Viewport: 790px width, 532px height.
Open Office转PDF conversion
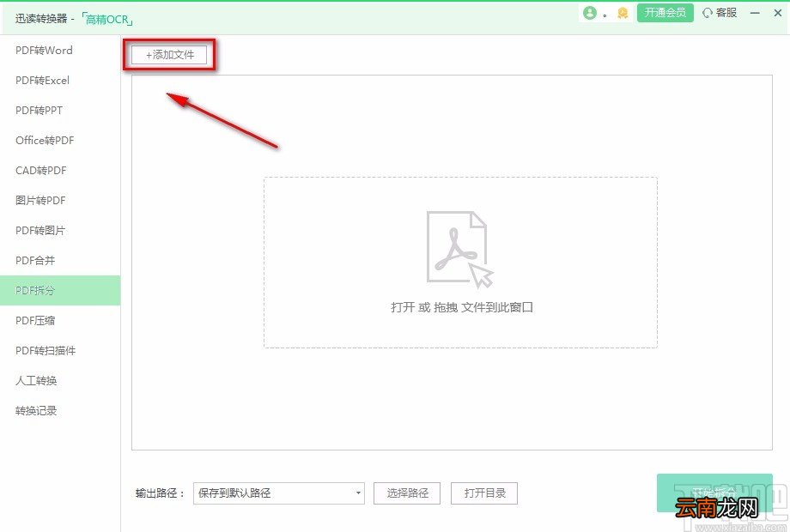click(60, 141)
